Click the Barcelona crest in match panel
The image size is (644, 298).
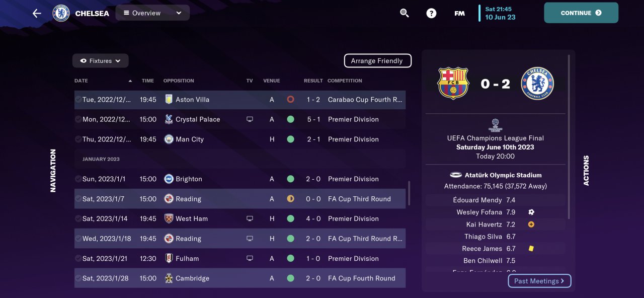453,84
